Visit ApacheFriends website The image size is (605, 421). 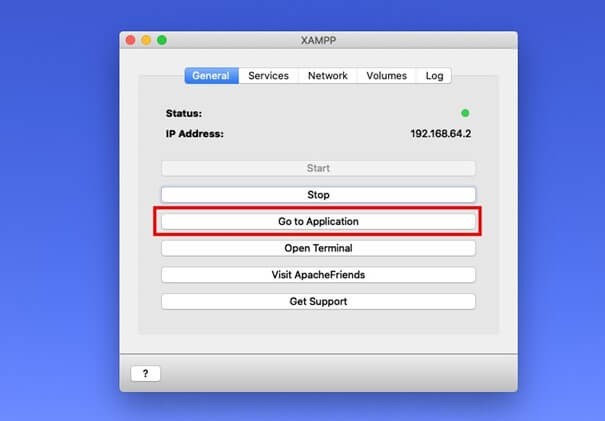(318, 275)
